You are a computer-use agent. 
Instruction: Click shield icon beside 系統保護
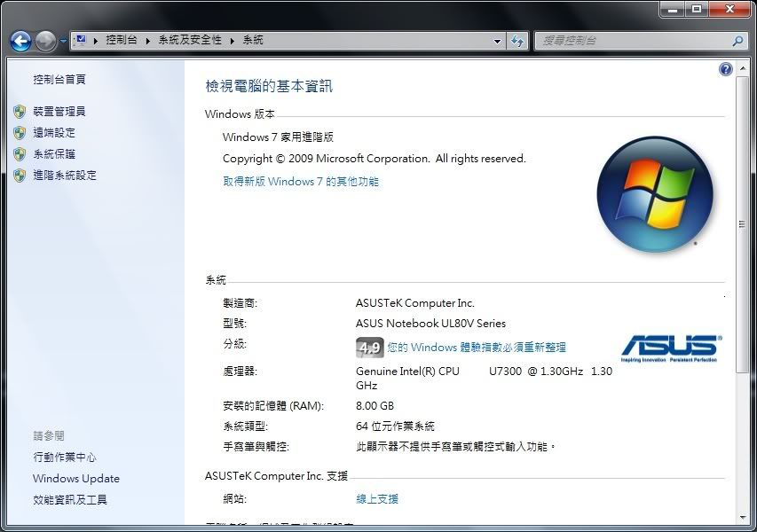[20, 154]
